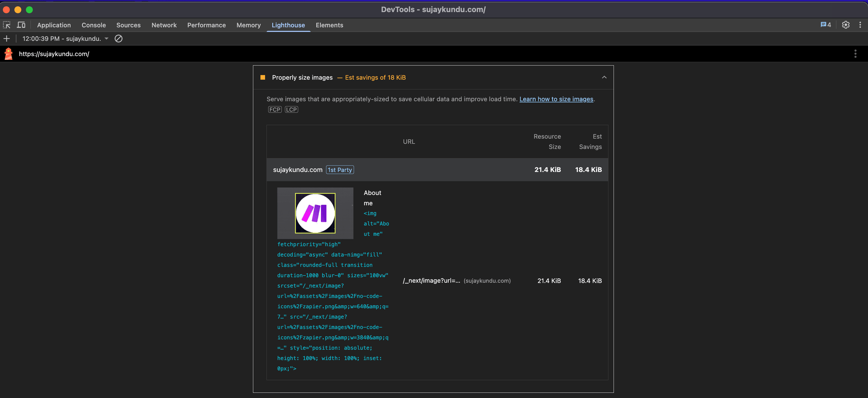Click the Lighthouse logo beside the URL
868x398 pixels.
click(8, 53)
